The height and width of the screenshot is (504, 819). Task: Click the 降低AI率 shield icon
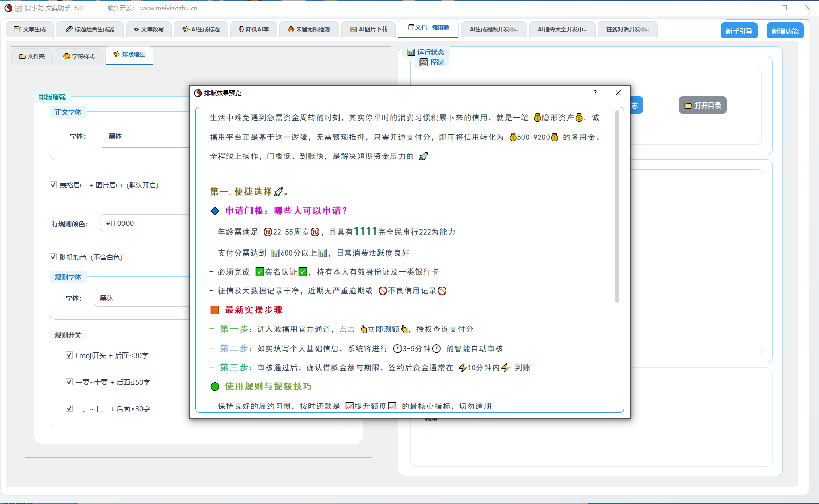tap(241, 29)
